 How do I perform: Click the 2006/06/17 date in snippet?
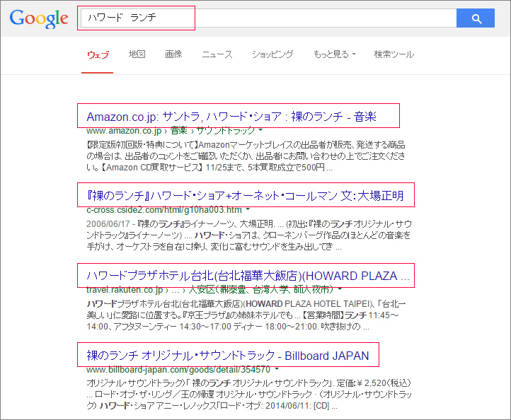(108, 224)
